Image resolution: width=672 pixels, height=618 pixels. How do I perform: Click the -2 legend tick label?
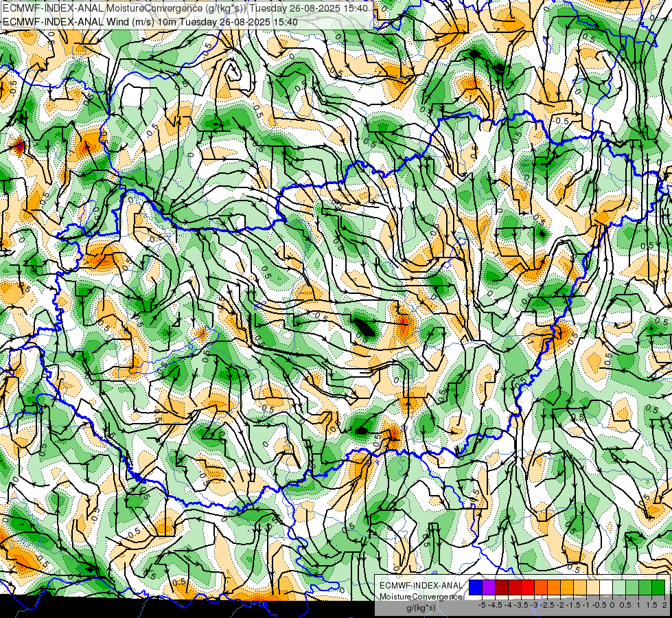(560, 605)
